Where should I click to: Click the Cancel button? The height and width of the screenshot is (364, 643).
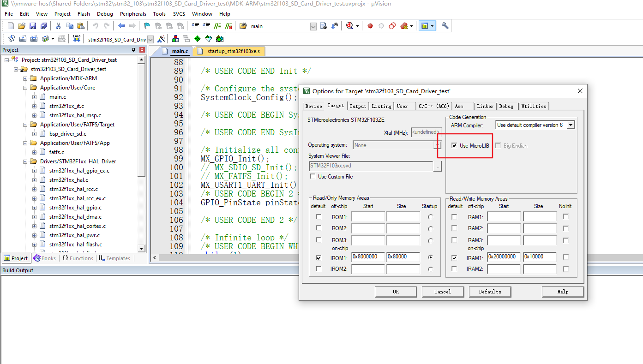pyautogui.click(x=443, y=292)
